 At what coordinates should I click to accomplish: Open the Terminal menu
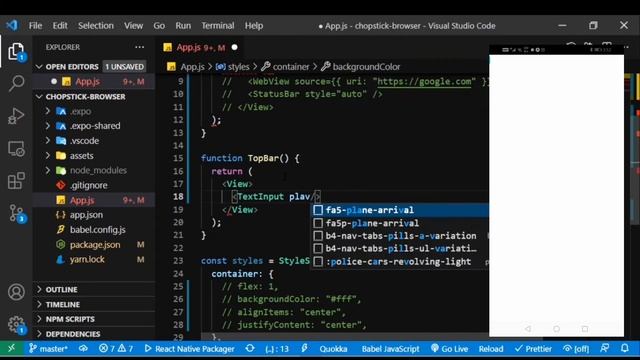(218, 25)
